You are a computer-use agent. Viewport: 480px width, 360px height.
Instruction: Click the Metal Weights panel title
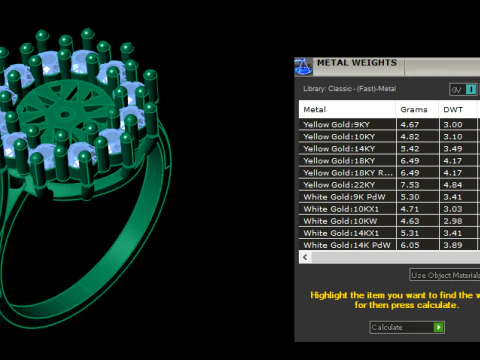click(357, 63)
